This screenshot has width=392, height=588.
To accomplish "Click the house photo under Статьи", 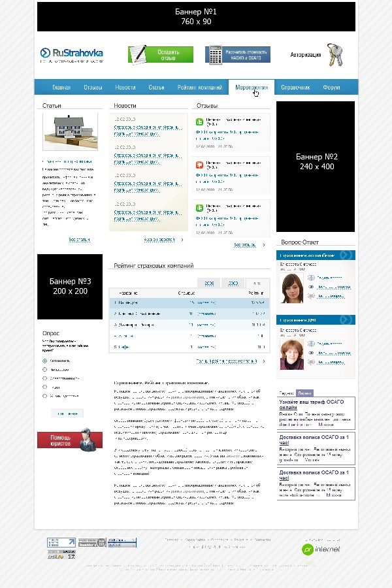I will (70, 132).
